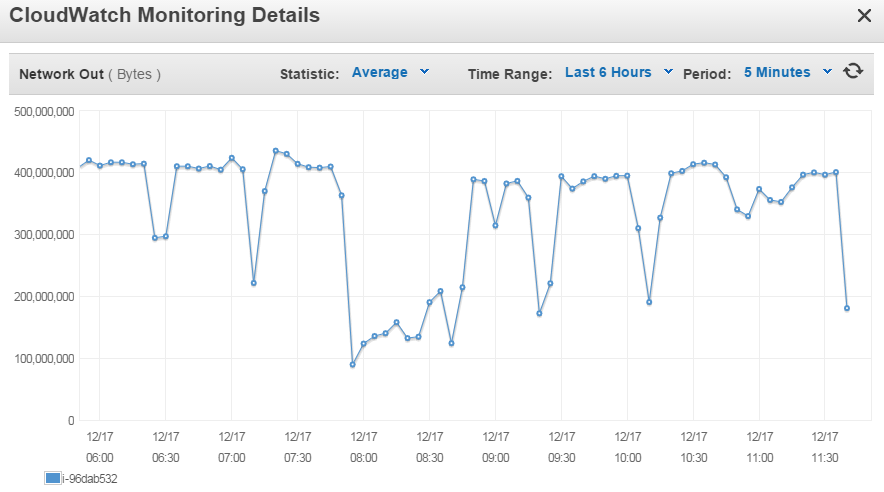The image size is (884, 492).
Task: Select the final data point after 11:30
Action: [x=847, y=308]
